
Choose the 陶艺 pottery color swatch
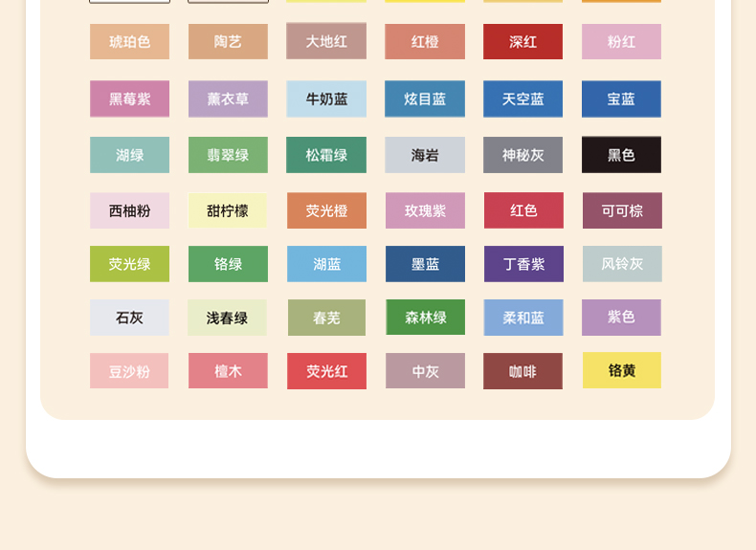pyautogui.click(x=228, y=42)
